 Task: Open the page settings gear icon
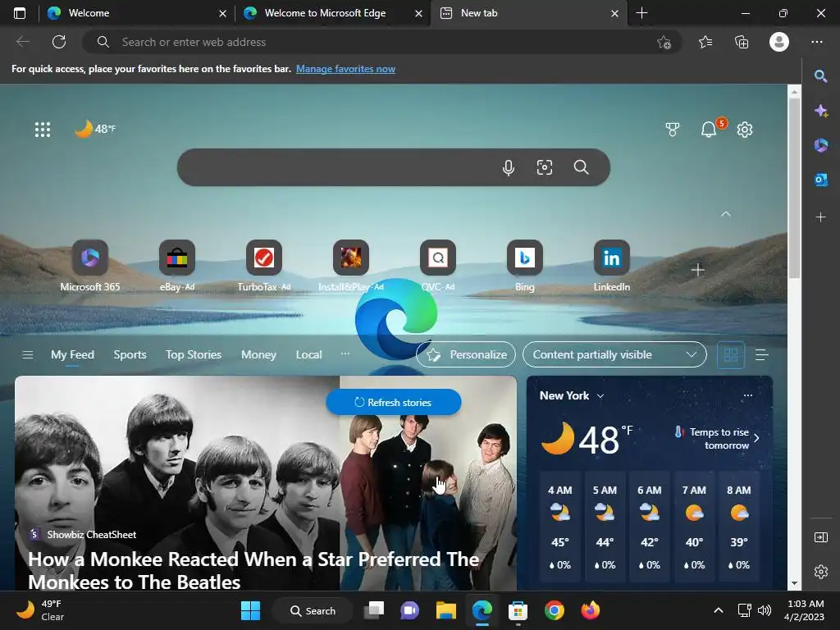pyautogui.click(x=745, y=129)
